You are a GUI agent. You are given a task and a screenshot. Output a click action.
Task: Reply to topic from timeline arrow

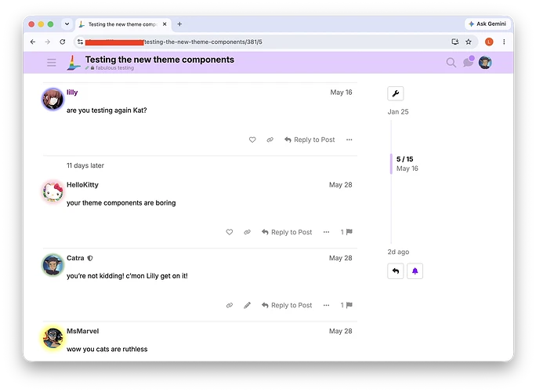(x=396, y=271)
